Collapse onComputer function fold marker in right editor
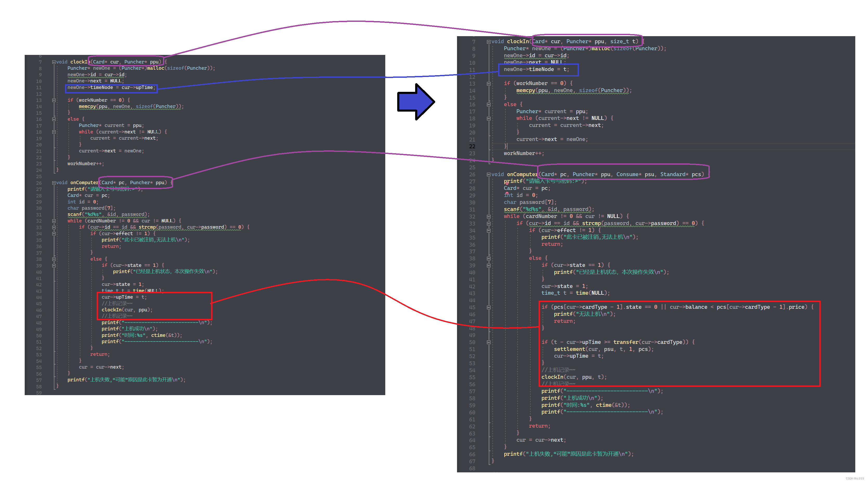Image resolution: width=868 pixels, height=482 pixels. pyautogui.click(x=488, y=175)
